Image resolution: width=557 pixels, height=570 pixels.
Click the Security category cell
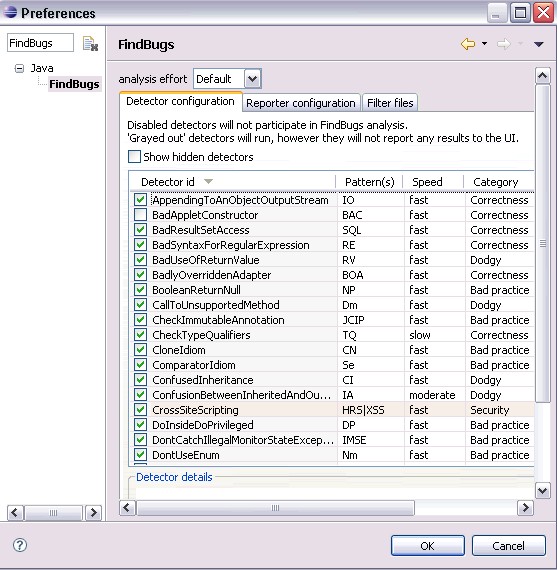489,410
